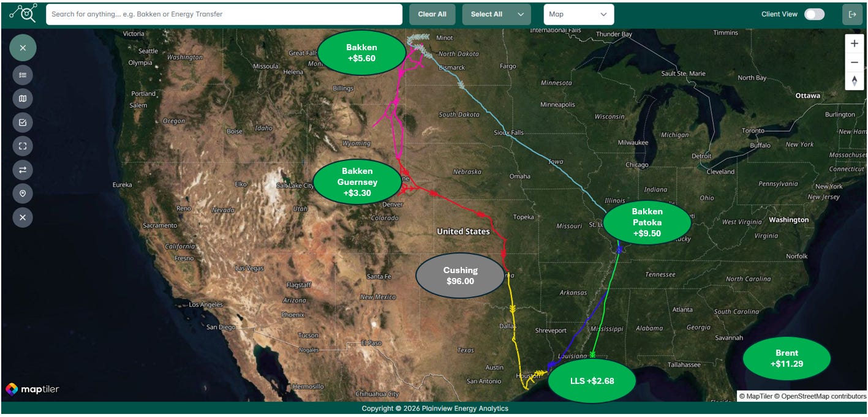The width and height of the screenshot is (868, 417).
Task: Select the Brent +$11.29 bubble
Action: pyautogui.click(x=787, y=359)
